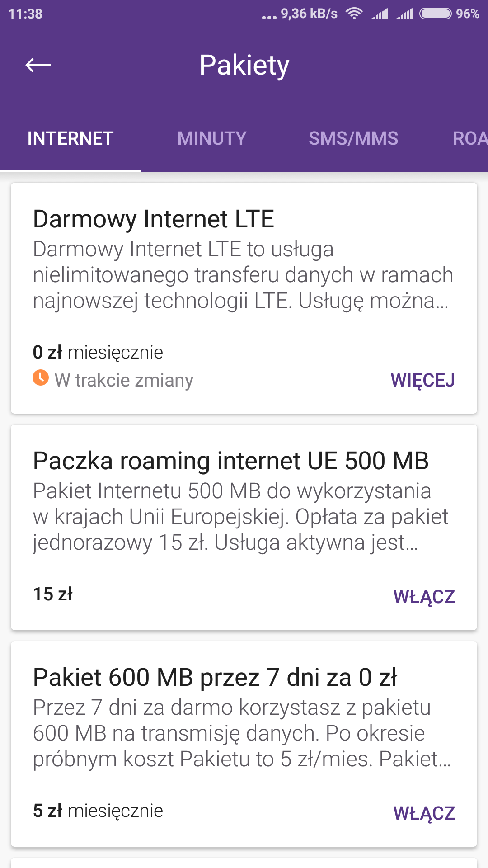
Task: Open the Darmowy Internet LTE title
Action: pos(154,219)
